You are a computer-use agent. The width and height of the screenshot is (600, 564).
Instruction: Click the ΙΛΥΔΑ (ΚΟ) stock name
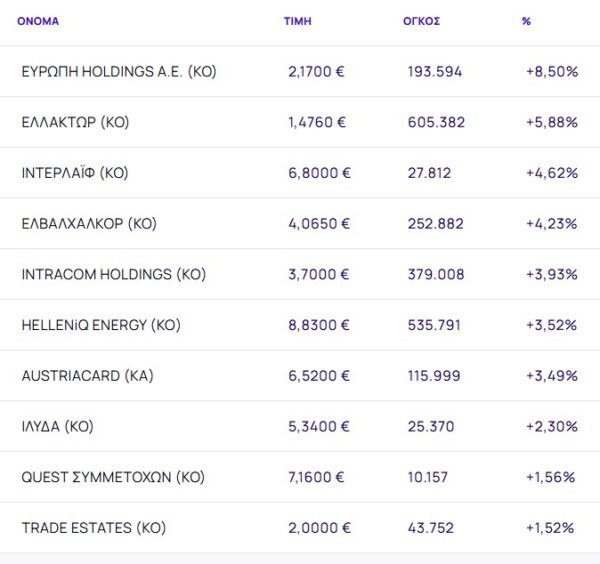(x=57, y=427)
